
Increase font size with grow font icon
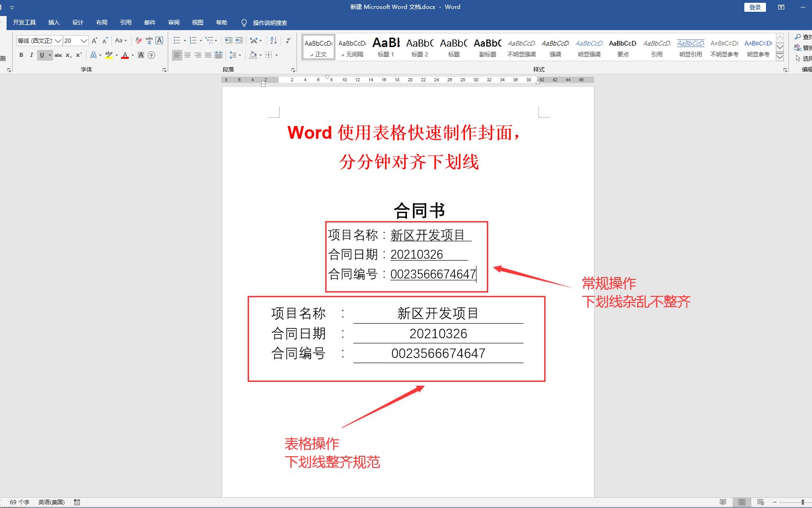coord(94,40)
